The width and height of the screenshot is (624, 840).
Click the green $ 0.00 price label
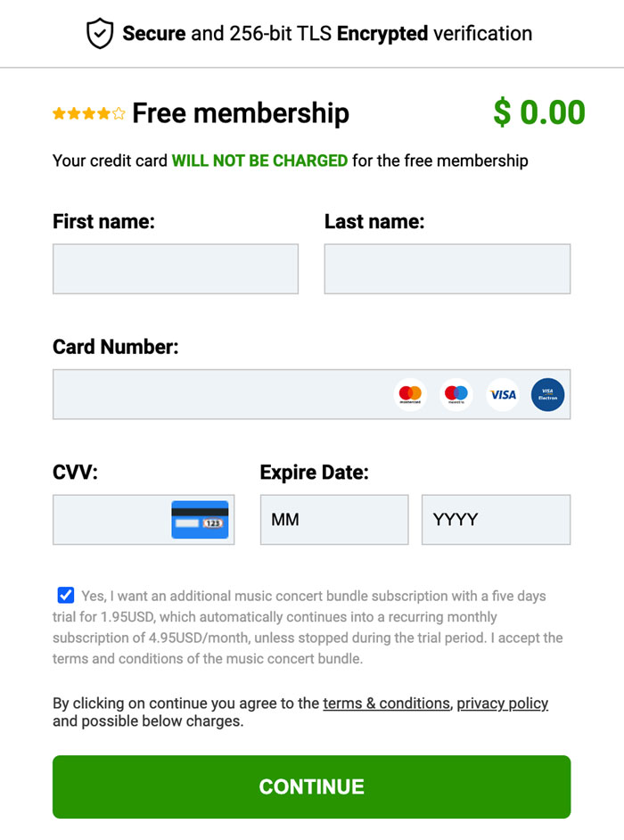(x=541, y=111)
